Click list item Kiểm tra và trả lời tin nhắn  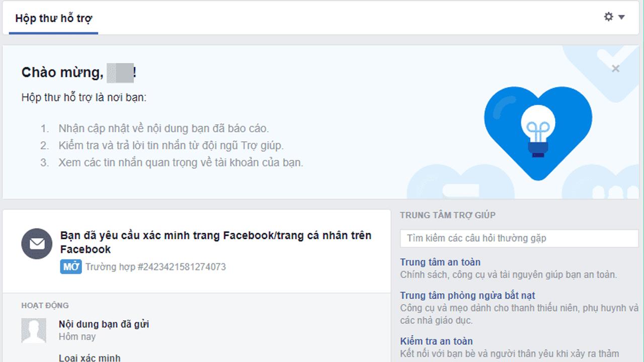pyautogui.click(x=171, y=146)
